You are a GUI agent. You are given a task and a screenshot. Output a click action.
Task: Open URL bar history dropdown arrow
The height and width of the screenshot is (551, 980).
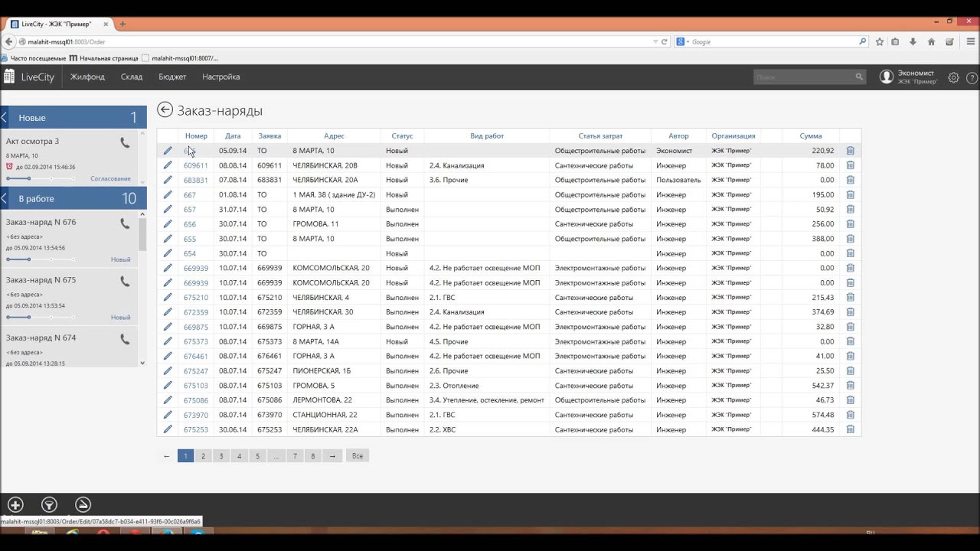[655, 41]
